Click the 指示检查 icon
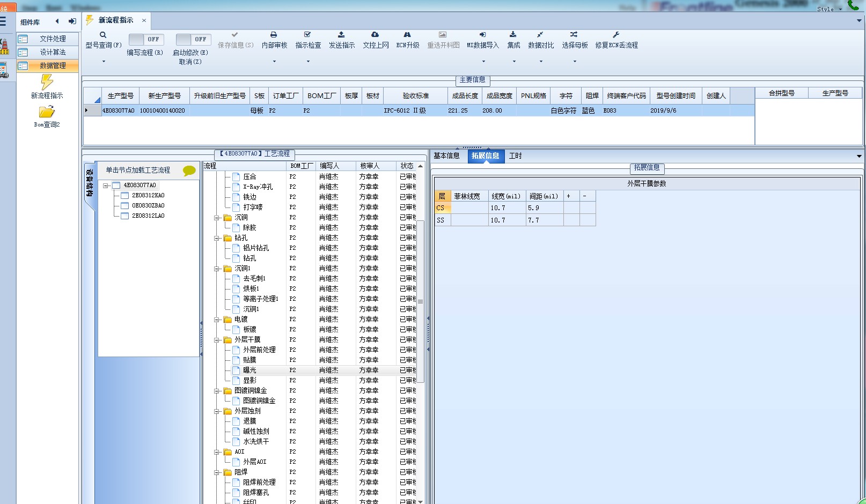The width and height of the screenshot is (866, 504). click(x=307, y=35)
